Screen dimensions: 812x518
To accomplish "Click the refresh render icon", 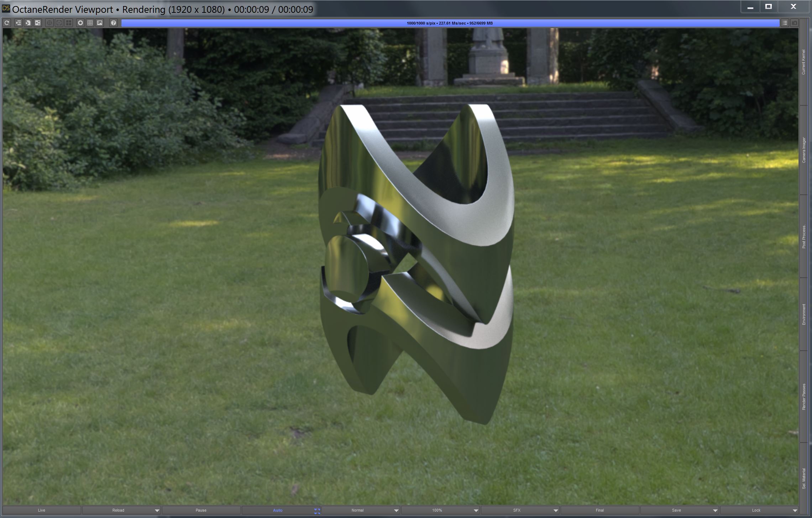I will (7, 23).
